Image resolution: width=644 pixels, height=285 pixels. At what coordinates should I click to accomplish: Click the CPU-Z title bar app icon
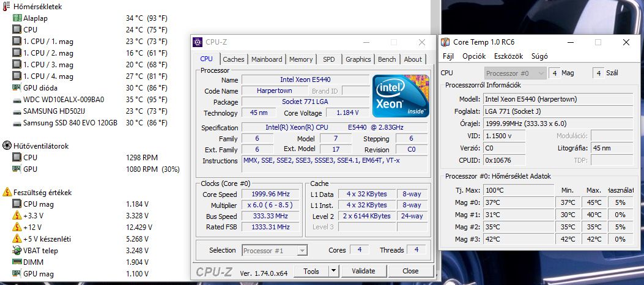pyautogui.click(x=198, y=42)
